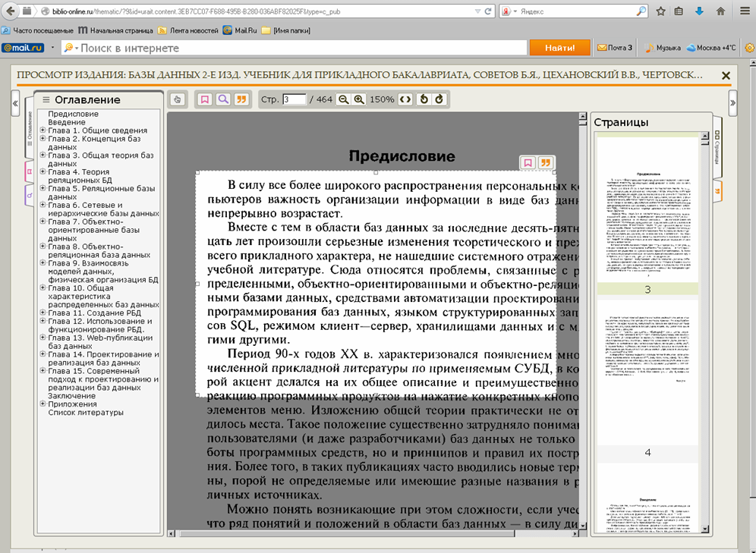The height and width of the screenshot is (553, 756).
Task: Open Почта in the Mail.ru toolbar
Action: [x=615, y=48]
